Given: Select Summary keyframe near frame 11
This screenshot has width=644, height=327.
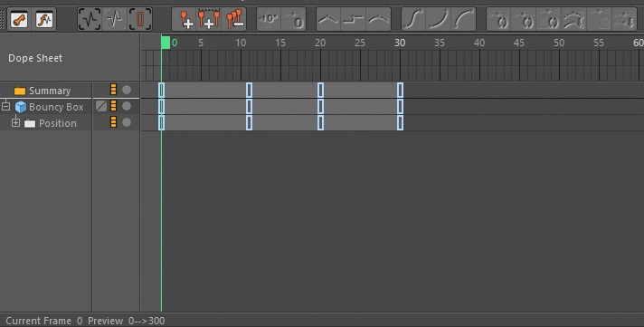Looking at the screenshot, I should [249, 90].
